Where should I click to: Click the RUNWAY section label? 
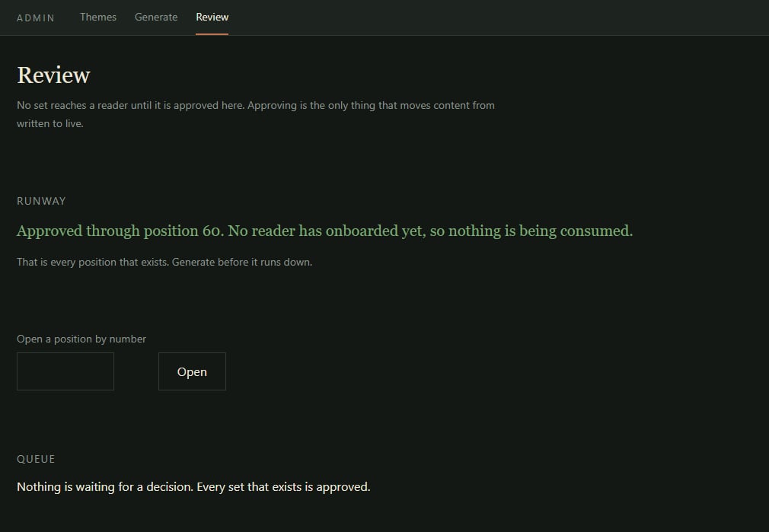pyautogui.click(x=41, y=201)
